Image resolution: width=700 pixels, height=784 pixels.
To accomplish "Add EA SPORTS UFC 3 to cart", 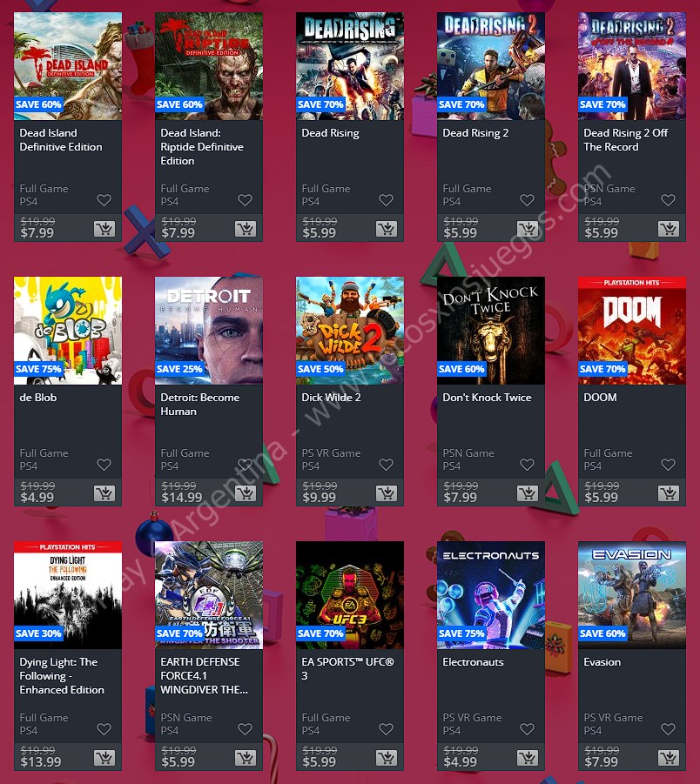I will point(387,758).
